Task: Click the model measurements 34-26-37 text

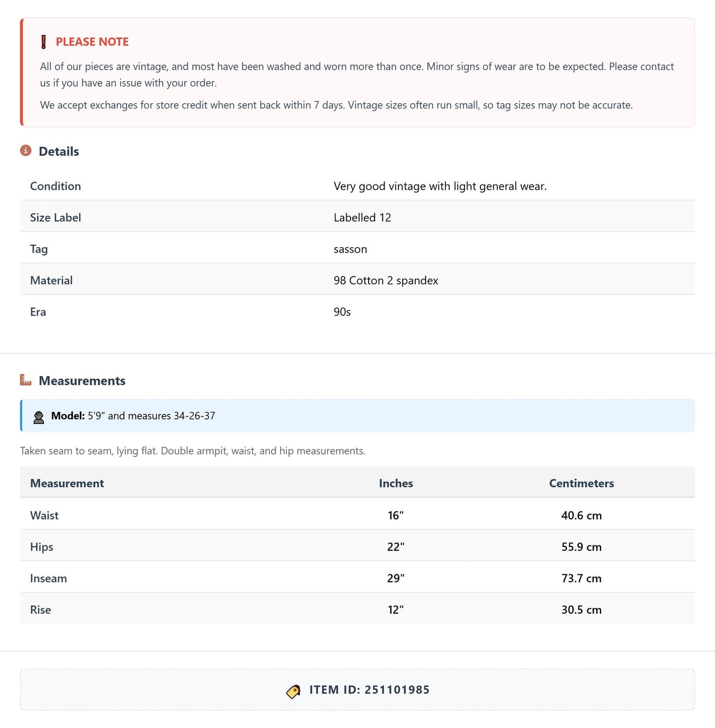Action: coord(194,416)
